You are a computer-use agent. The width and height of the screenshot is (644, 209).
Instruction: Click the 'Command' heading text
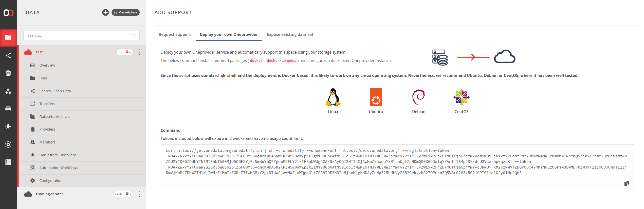pyautogui.click(x=171, y=130)
